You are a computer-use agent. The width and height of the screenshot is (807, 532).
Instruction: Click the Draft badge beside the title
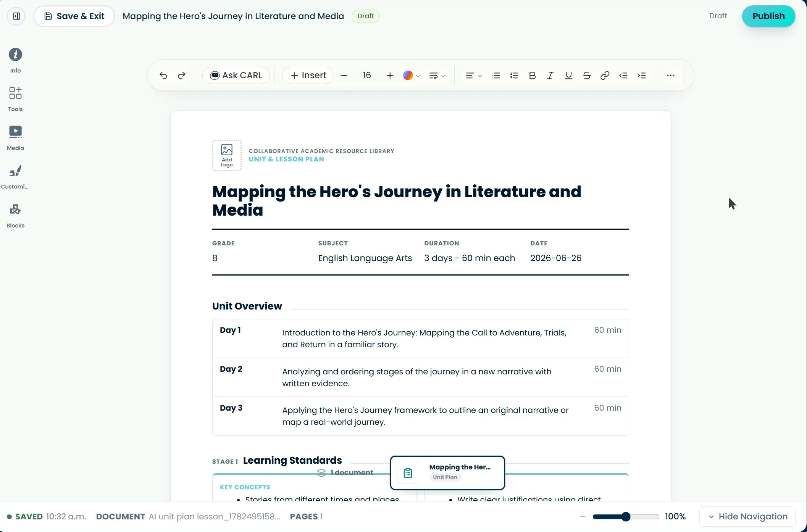(365, 16)
